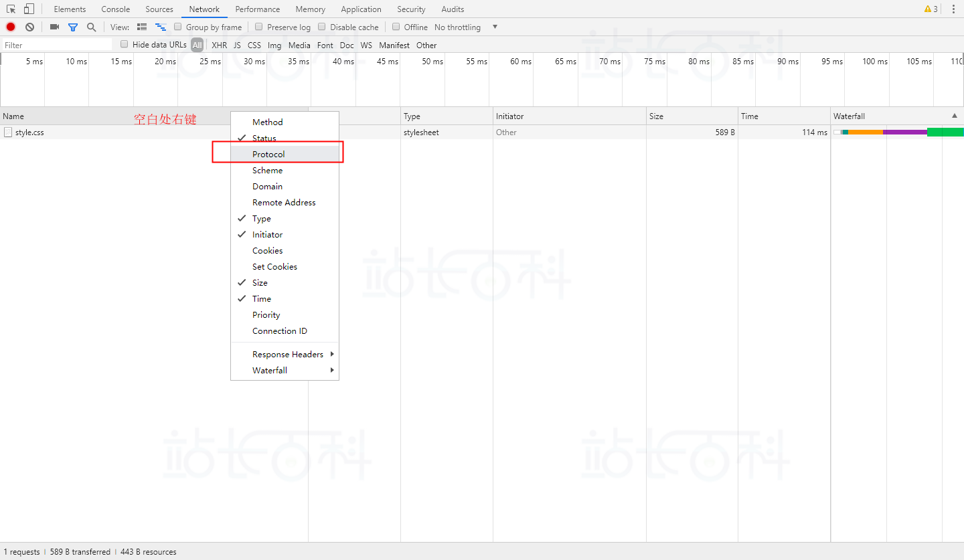Filter requests by Font
The width and height of the screenshot is (964, 560).
point(325,45)
